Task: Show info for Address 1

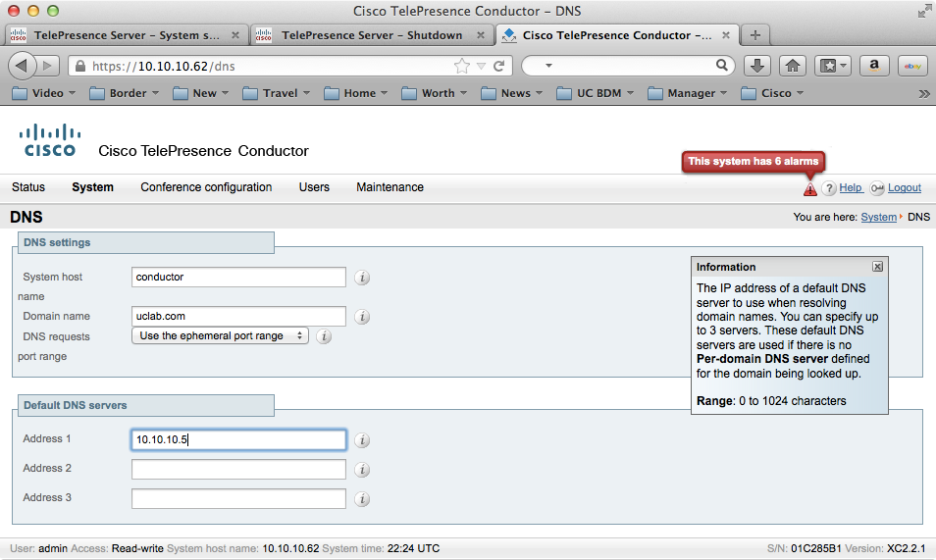Action: pos(362,440)
